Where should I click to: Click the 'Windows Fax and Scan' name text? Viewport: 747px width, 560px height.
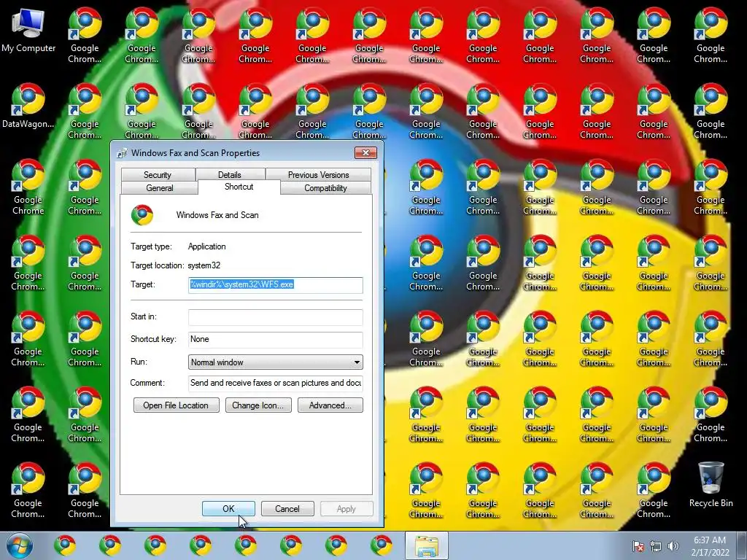click(x=217, y=215)
